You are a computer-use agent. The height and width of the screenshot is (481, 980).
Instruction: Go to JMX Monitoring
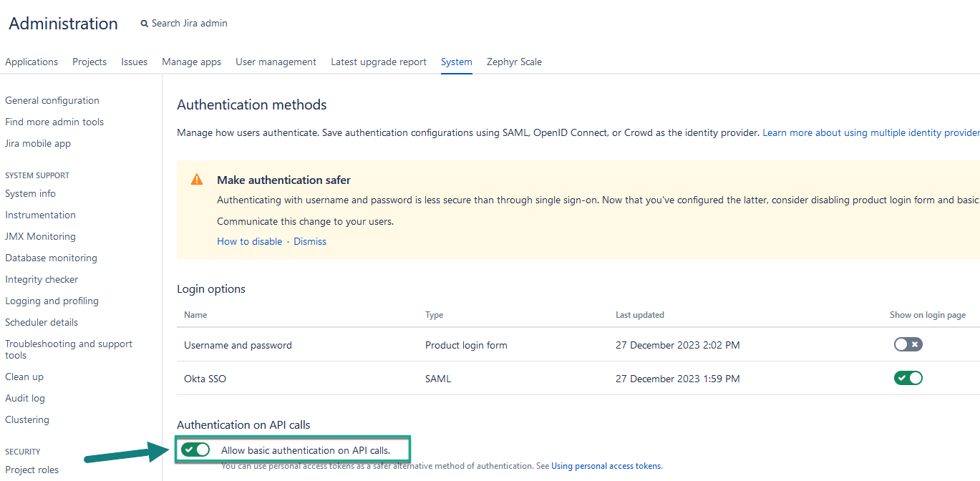pos(40,236)
